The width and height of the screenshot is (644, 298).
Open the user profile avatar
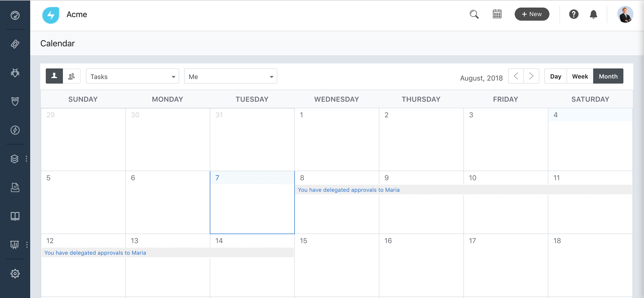[625, 14]
